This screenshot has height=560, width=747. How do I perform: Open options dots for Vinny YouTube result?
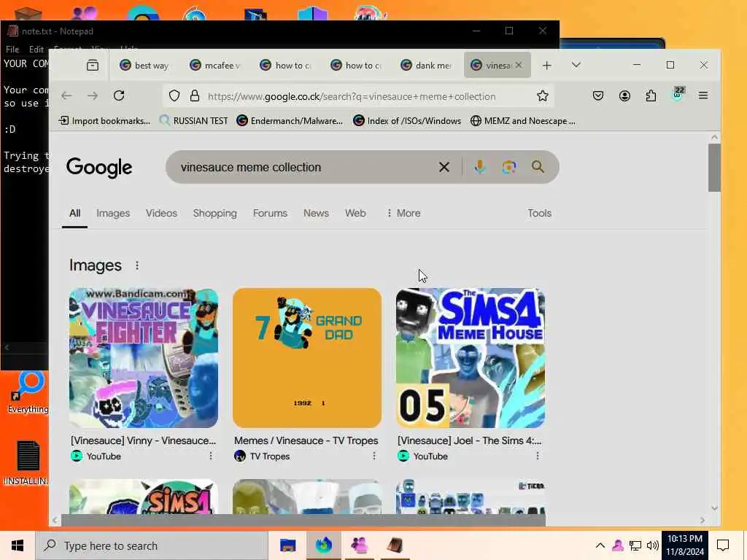tap(211, 456)
